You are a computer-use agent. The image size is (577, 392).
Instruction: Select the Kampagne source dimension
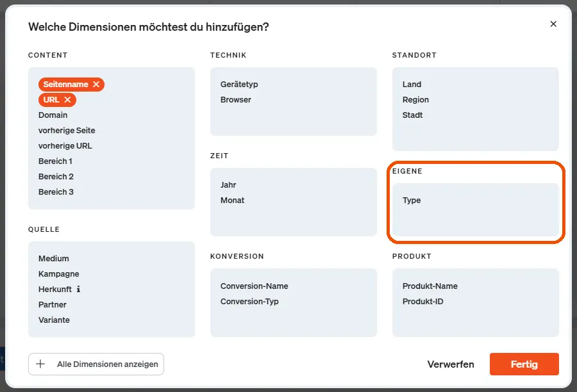point(57,274)
